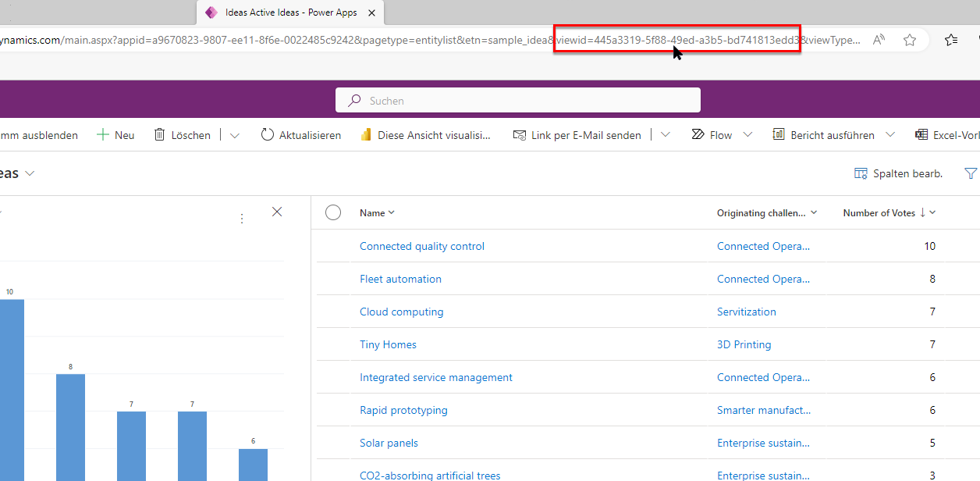Click the Neu plus icon
Image resolution: width=980 pixels, height=481 pixels.
click(102, 135)
